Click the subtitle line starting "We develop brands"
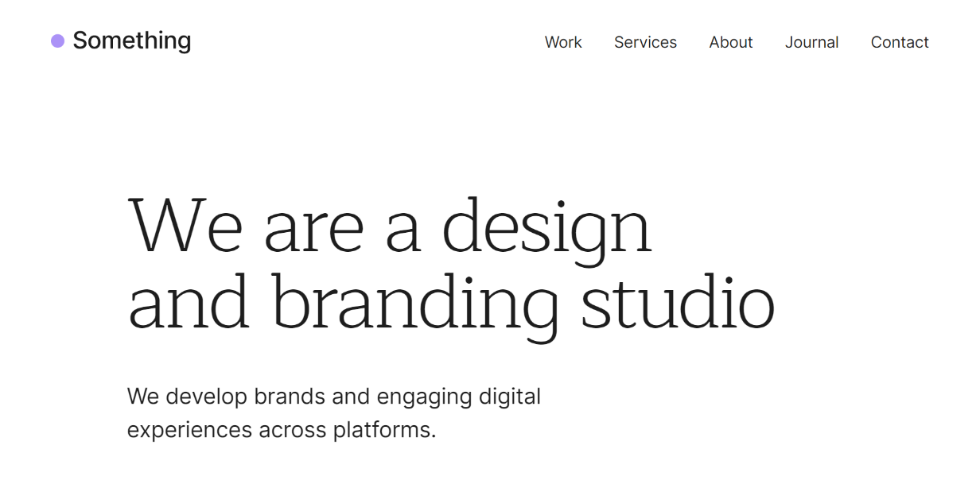This screenshot has height=484, width=980. coord(334,396)
